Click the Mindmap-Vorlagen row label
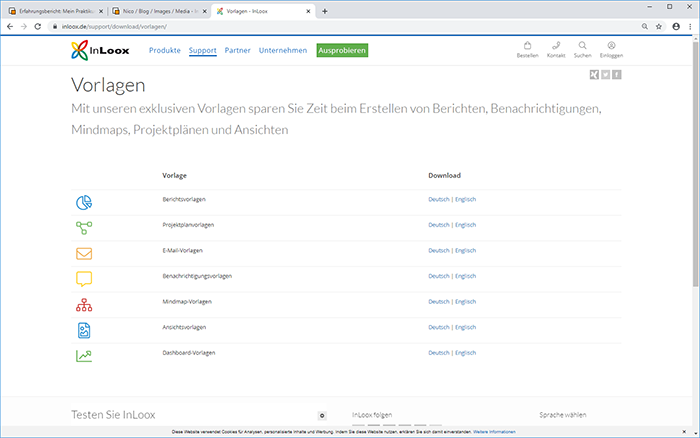This screenshot has width=700, height=438. (187, 302)
